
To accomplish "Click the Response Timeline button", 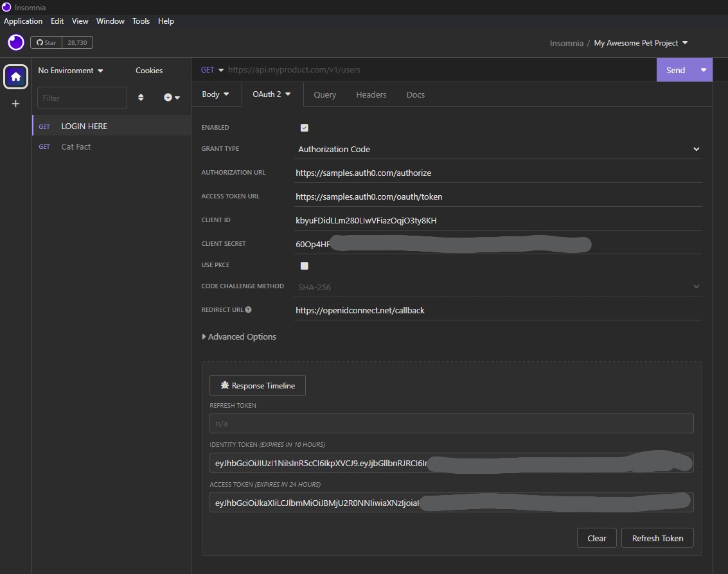I will tap(258, 385).
